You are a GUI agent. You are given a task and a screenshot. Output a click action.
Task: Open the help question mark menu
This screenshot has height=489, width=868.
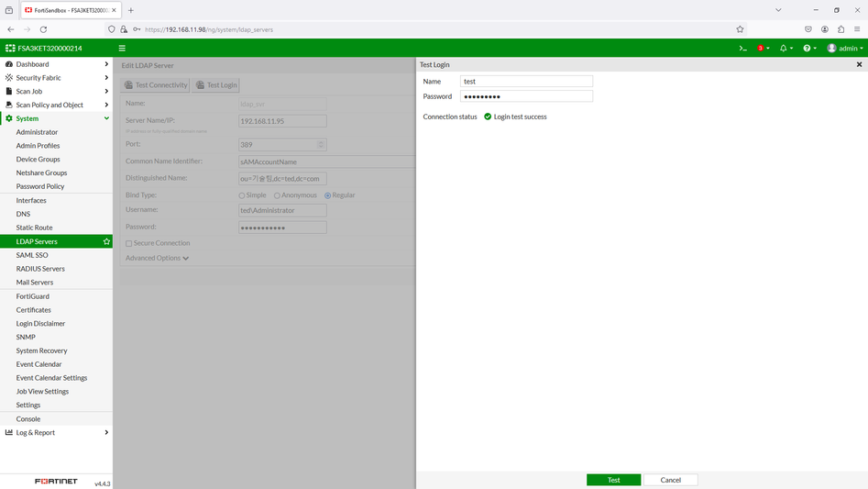[x=808, y=49]
